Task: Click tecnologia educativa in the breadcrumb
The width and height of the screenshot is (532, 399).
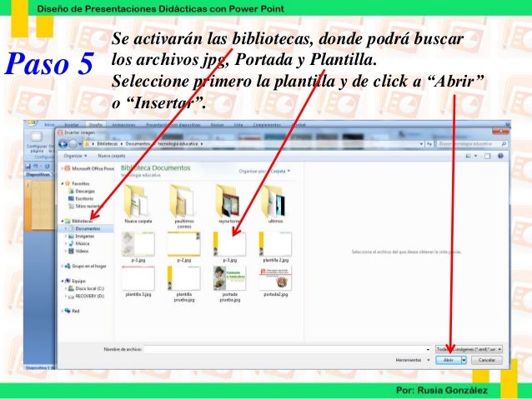Action: [178, 144]
